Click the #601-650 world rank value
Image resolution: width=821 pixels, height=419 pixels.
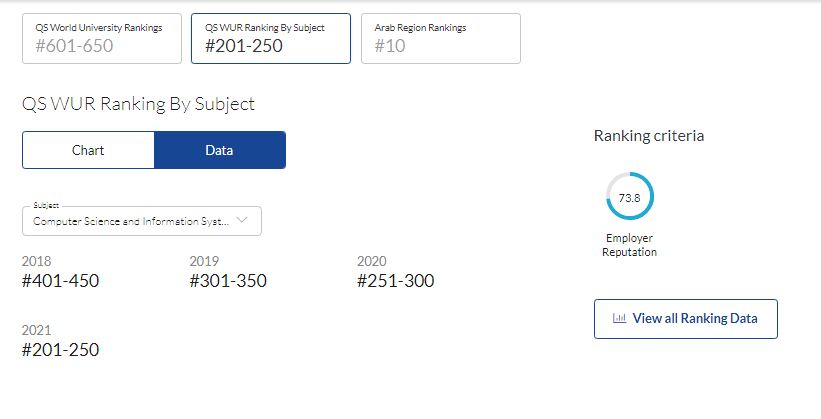74,46
